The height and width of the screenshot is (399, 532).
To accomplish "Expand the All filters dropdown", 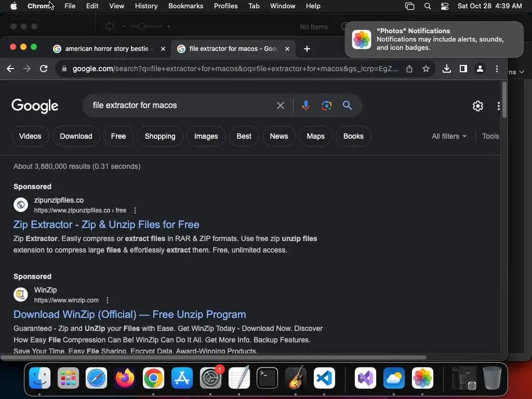I will pos(449,137).
